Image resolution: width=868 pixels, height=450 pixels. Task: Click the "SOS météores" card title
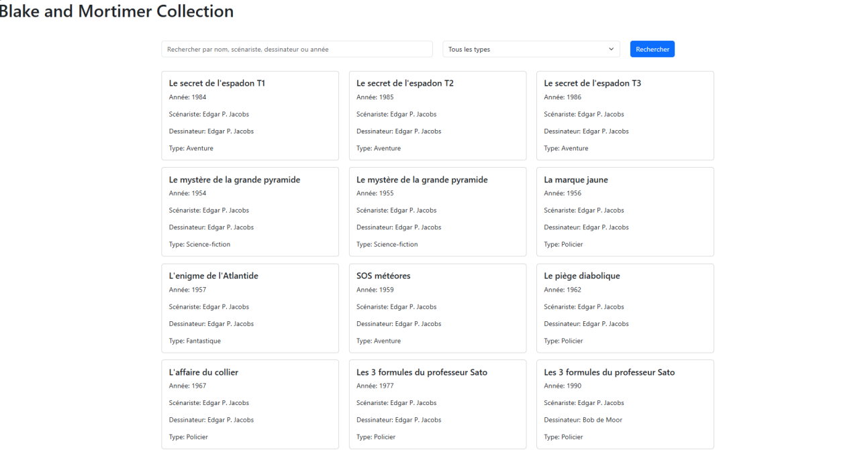point(383,276)
